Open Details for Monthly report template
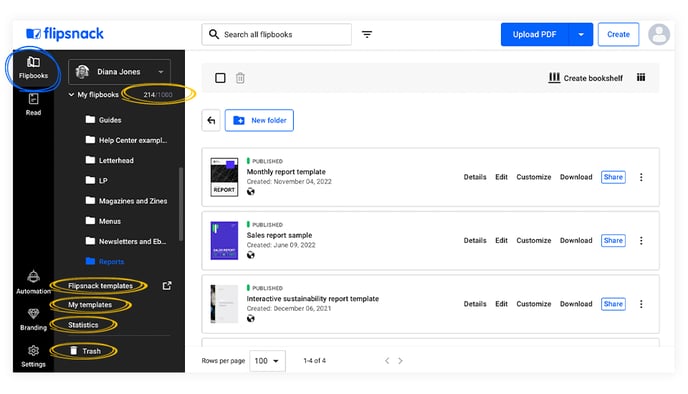688x394 pixels. click(x=475, y=177)
